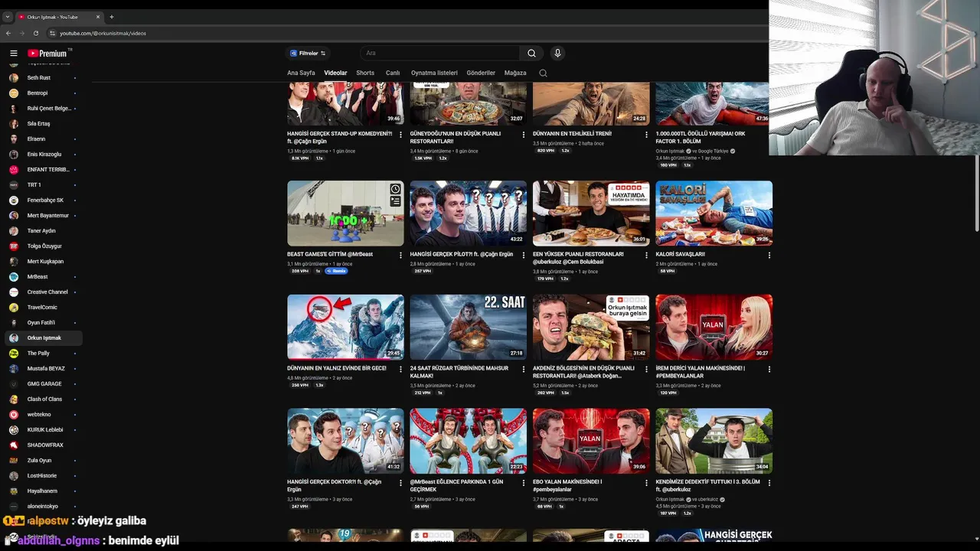980x551 pixels.
Task: Open GMG GARAGE channel in sidebar
Action: pyautogui.click(x=44, y=383)
